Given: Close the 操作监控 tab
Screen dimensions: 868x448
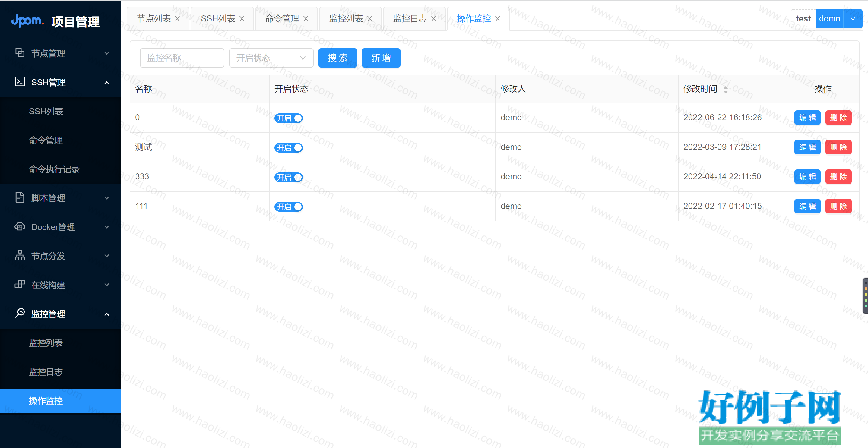Looking at the screenshot, I should [497, 19].
